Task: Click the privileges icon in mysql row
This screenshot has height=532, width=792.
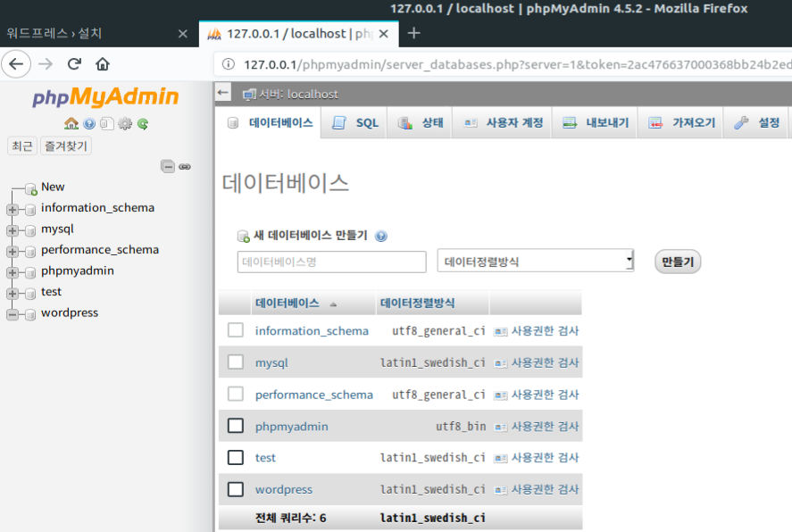Action: coord(501,363)
